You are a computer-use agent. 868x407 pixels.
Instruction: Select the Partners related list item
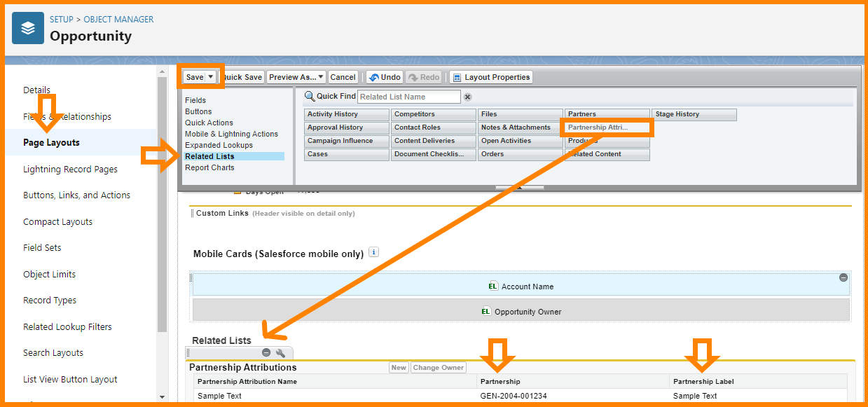tap(607, 114)
